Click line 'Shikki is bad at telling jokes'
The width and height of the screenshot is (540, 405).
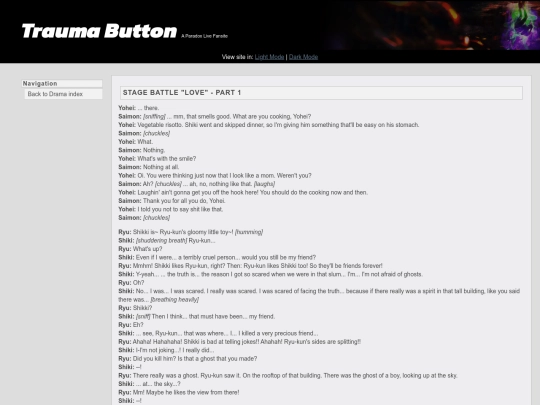pyautogui.click(x=240, y=342)
